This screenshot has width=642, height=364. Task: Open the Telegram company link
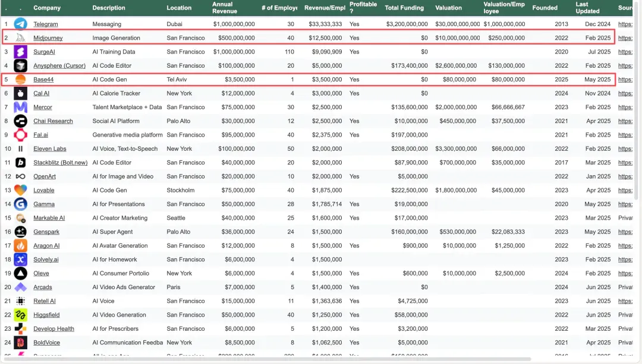(x=45, y=24)
